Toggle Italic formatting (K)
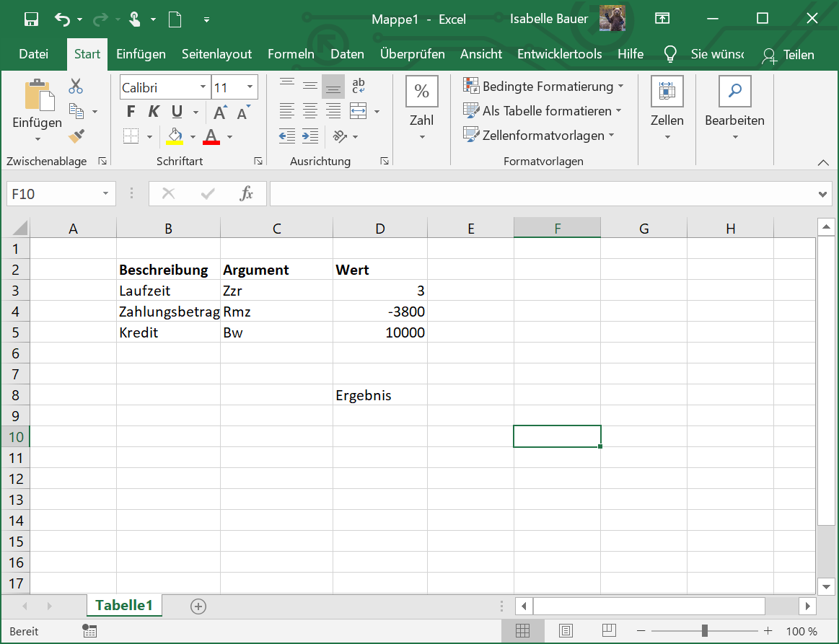This screenshot has height=644, width=839. 154,112
